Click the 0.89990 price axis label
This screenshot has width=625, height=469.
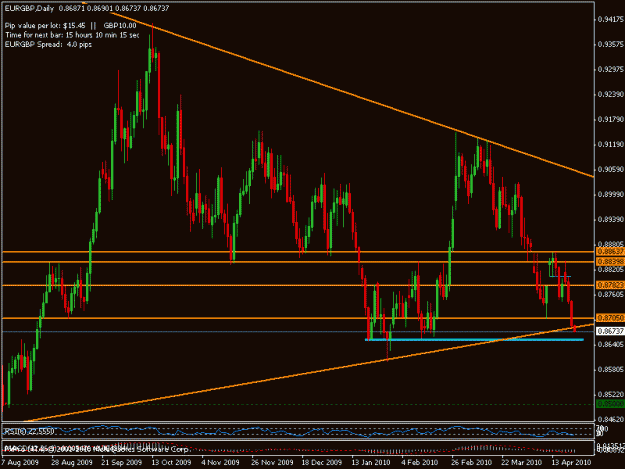click(611, 194)
